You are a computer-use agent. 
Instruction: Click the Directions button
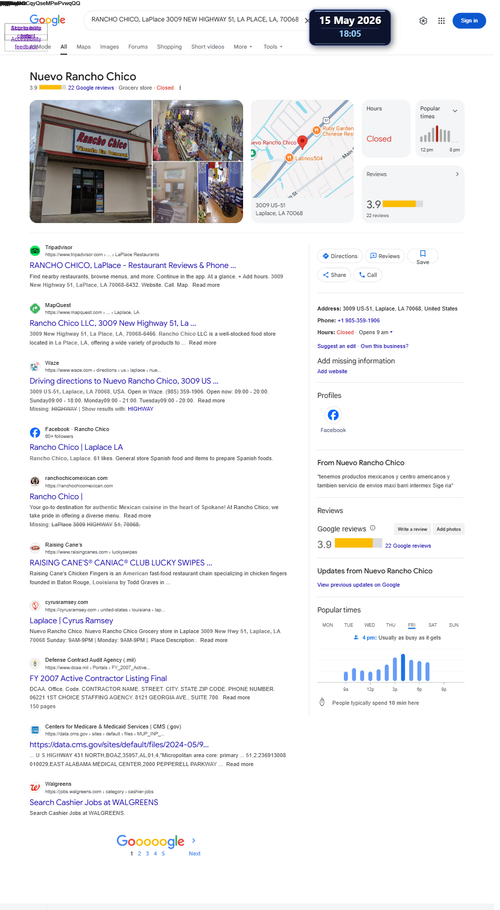(340, 256)
